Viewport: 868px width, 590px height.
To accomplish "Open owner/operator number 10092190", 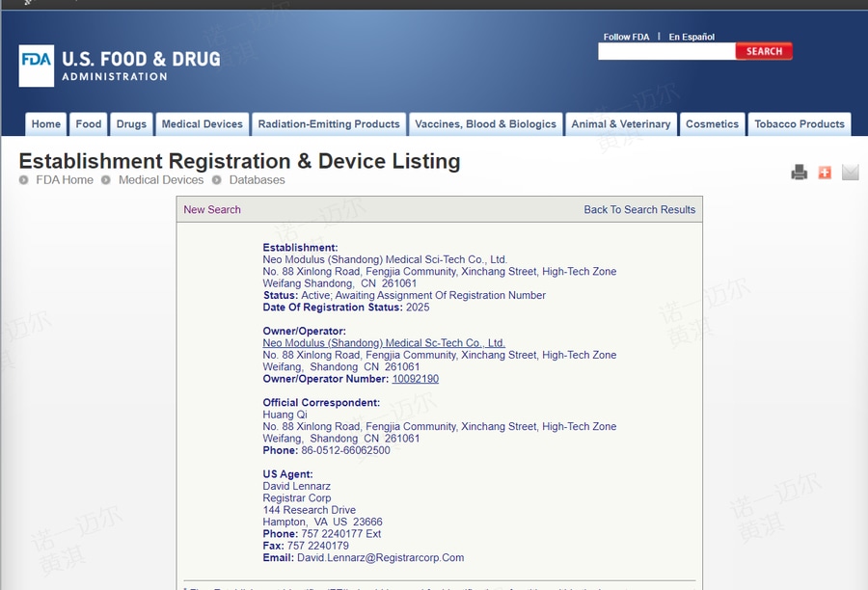I will pos(415,379).
